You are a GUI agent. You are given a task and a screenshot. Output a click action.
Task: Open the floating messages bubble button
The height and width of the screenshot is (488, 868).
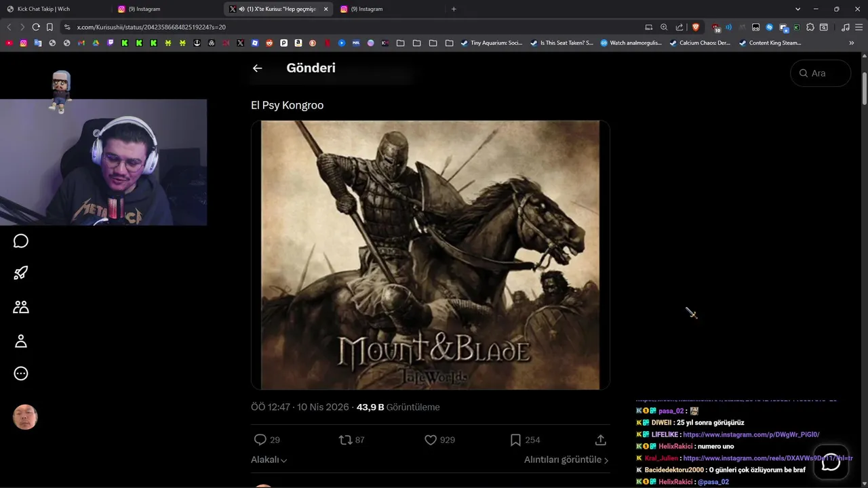click(831, 462)
